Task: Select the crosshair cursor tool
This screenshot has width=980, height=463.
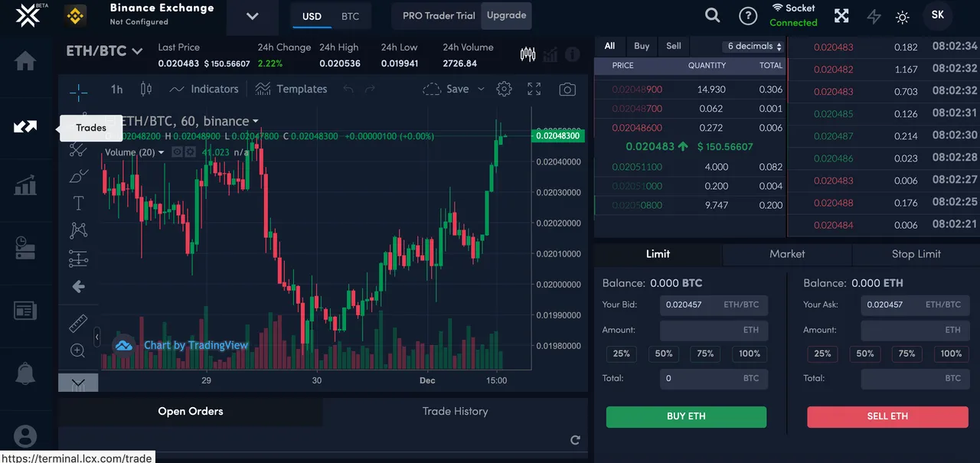Action: tap(78, 93)
